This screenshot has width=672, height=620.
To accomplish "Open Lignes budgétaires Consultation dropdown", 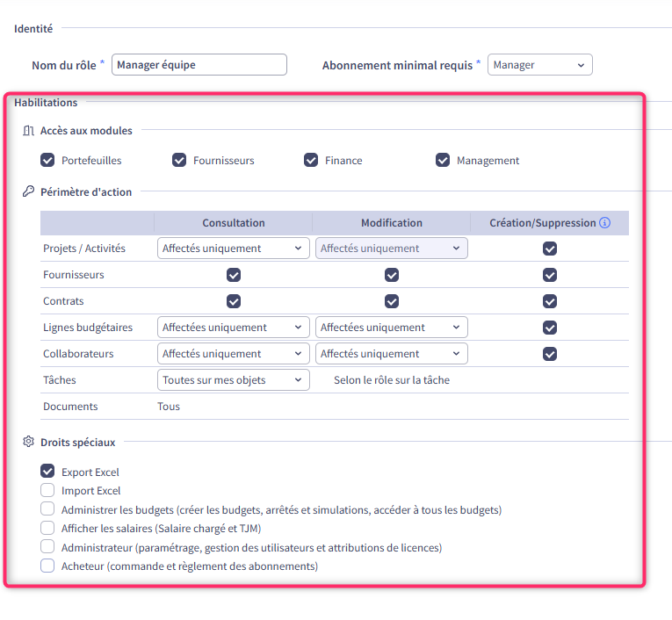I will (234, 328).
